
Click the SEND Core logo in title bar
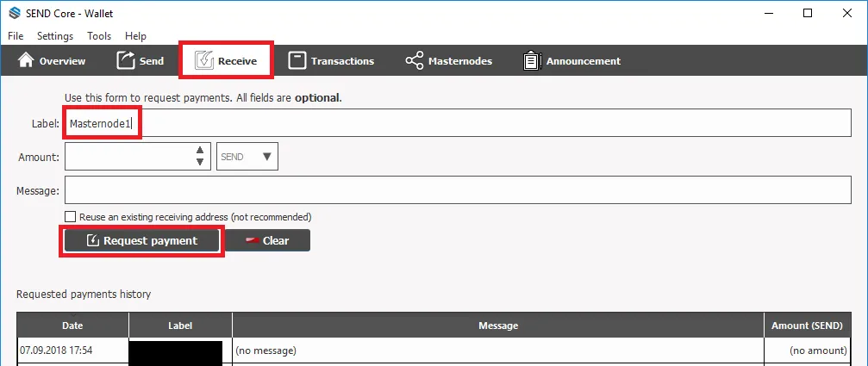pos(15,13)
